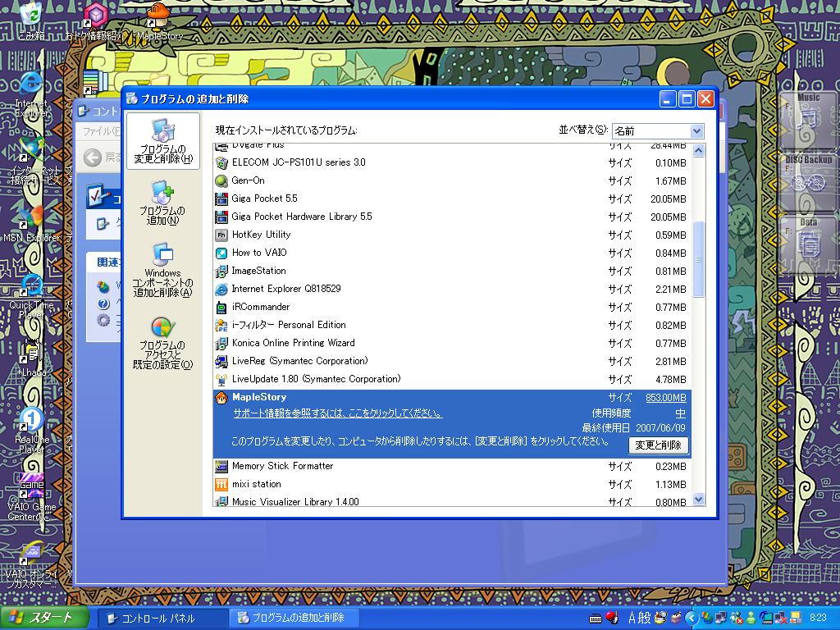Click プログラムの追加と削除 taskbar button

pos(294,619)
